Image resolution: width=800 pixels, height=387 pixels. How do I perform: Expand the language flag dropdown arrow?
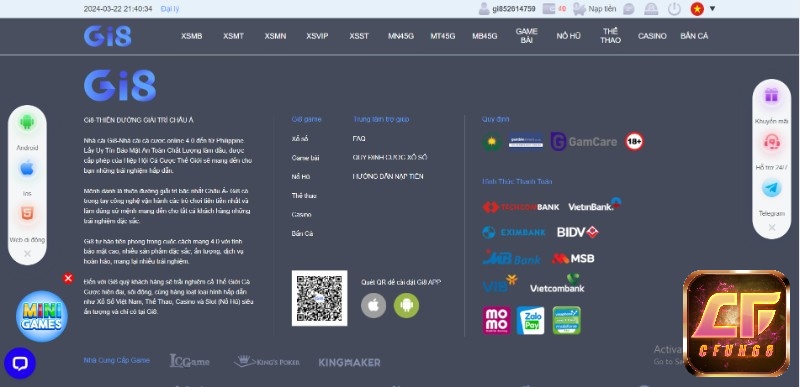tap(712, 8)
